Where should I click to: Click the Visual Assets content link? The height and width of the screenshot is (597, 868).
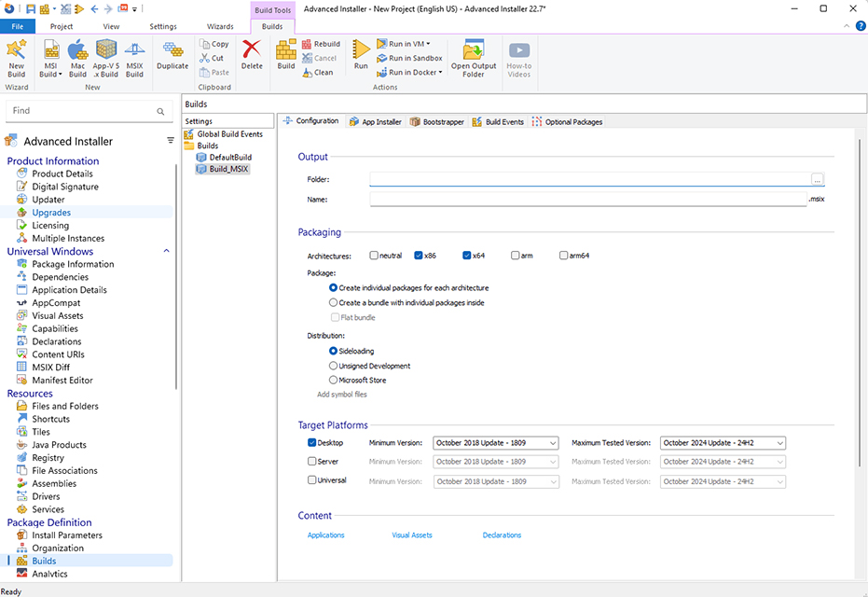[x=411, y=535]
